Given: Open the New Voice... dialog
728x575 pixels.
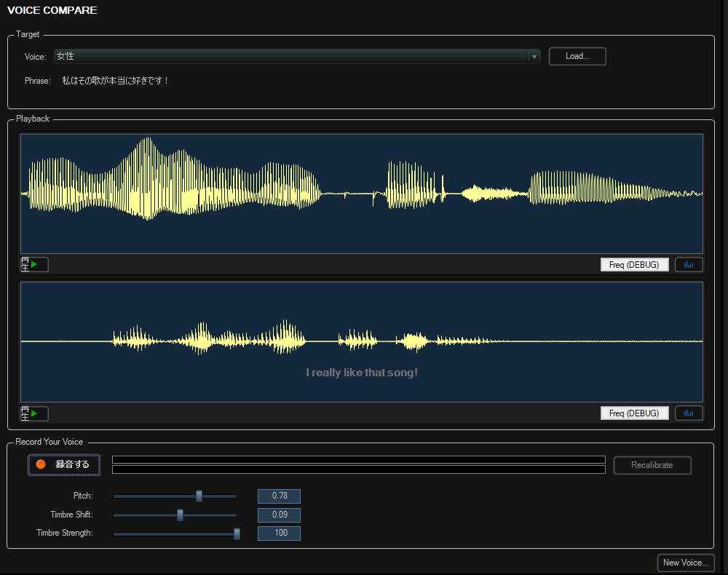Looking at the screenshot, I should [685, 563].
